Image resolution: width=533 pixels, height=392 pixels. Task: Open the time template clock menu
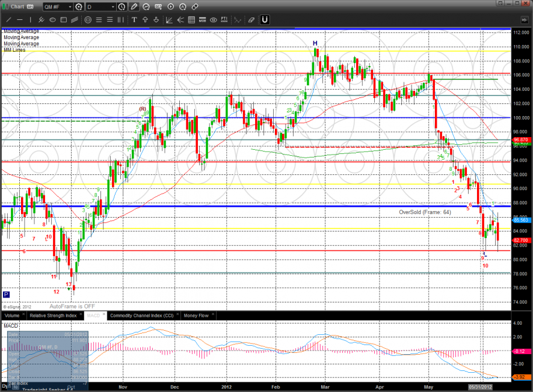point(122,7)
